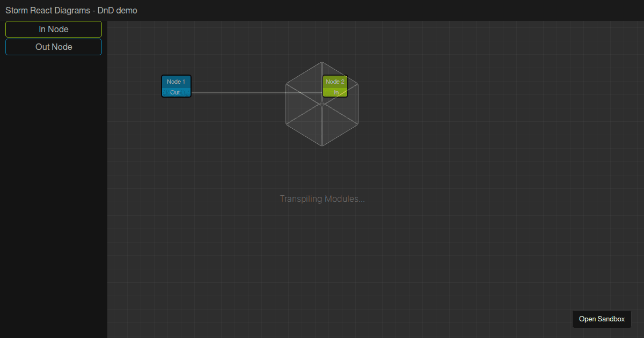
Task: Select the In port on Node 2
Action: [x=335, y=92]
